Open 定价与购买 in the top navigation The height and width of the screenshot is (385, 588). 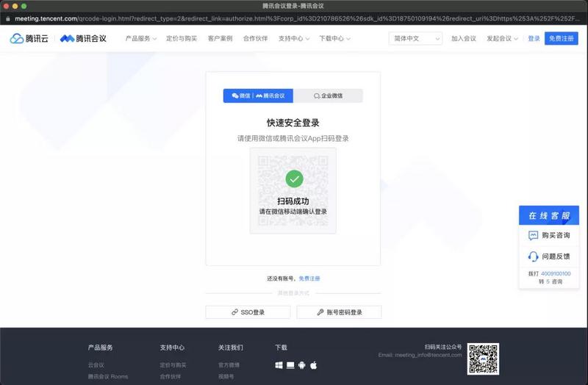[182, 38]
